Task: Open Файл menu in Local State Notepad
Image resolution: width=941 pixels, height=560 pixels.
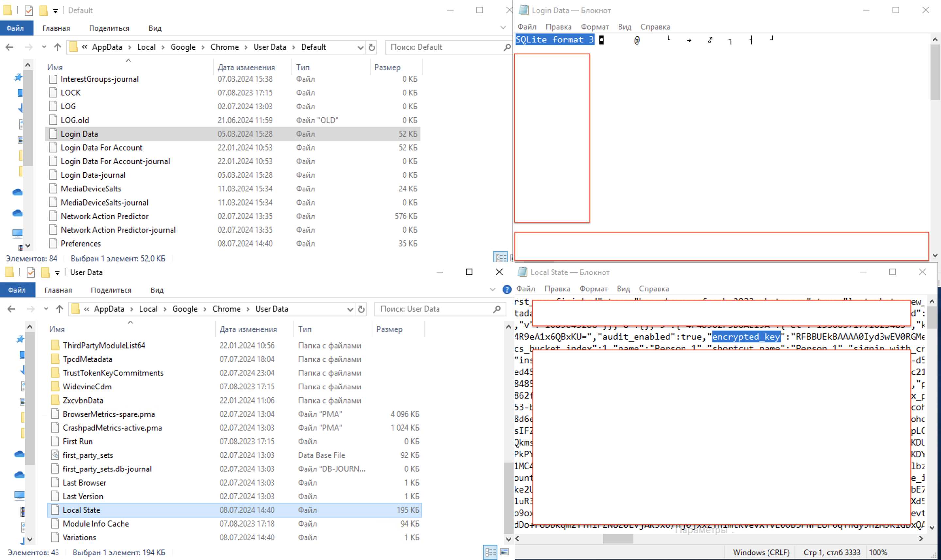Action: [526, 289]
